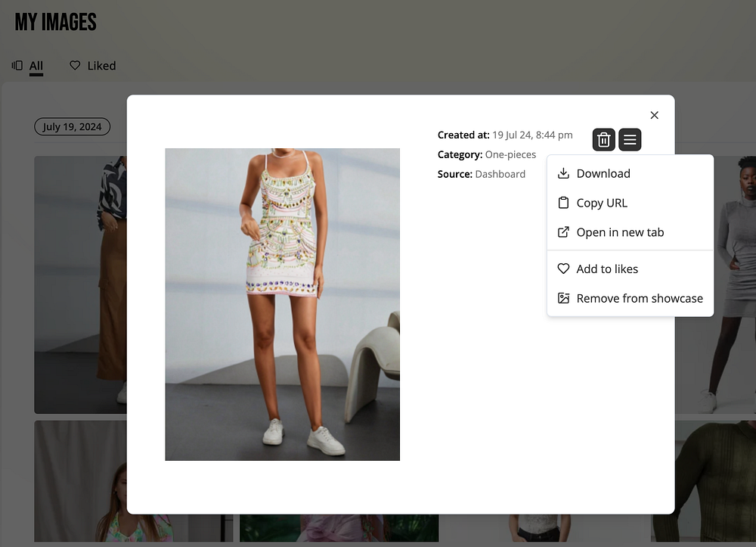Switch to the Liked tab
Image resolution: width=756 pixels, height=547 pixels.
point(92,66)
